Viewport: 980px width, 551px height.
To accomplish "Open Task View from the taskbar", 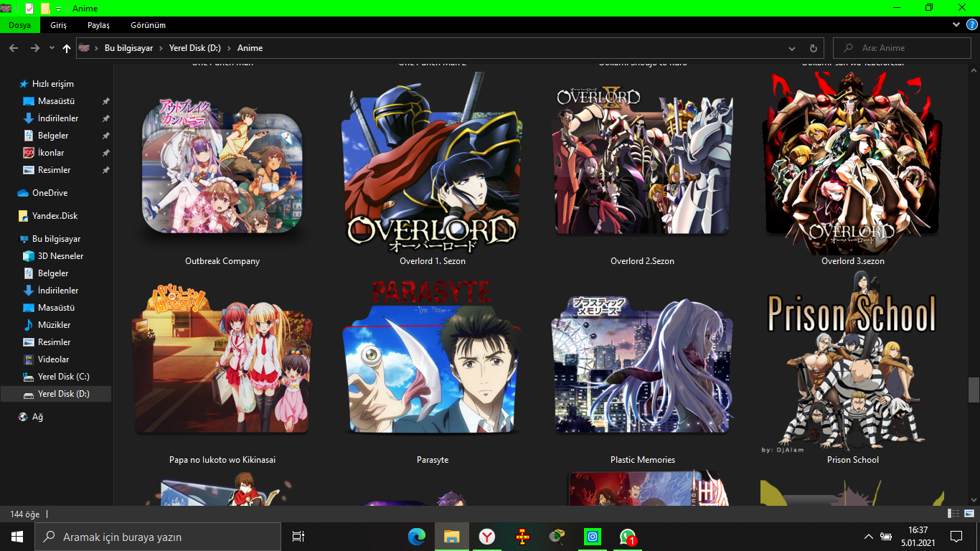I will 298,537.
